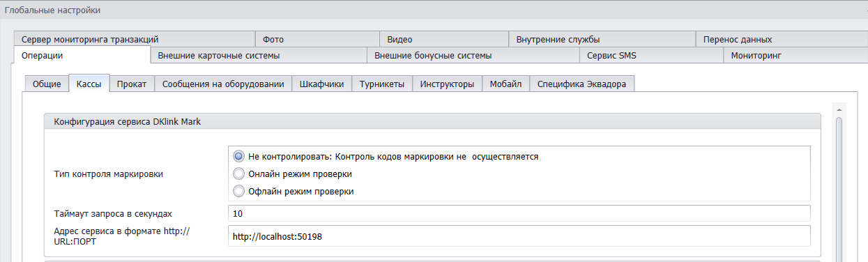868x262 pixels.
Task: Open the Сообщения на оборудовании sub-tab
Action: point(222,84)
